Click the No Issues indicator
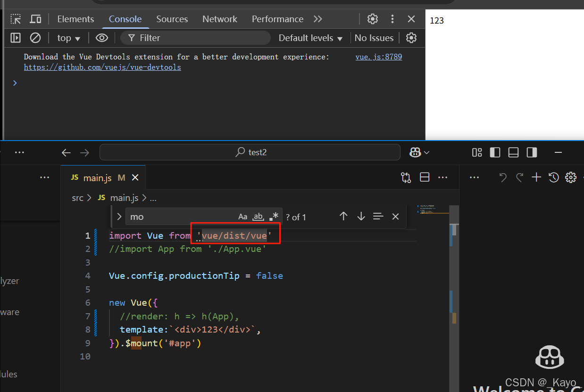The width and height of the screenshot is (584, 392). pos(374,38)
